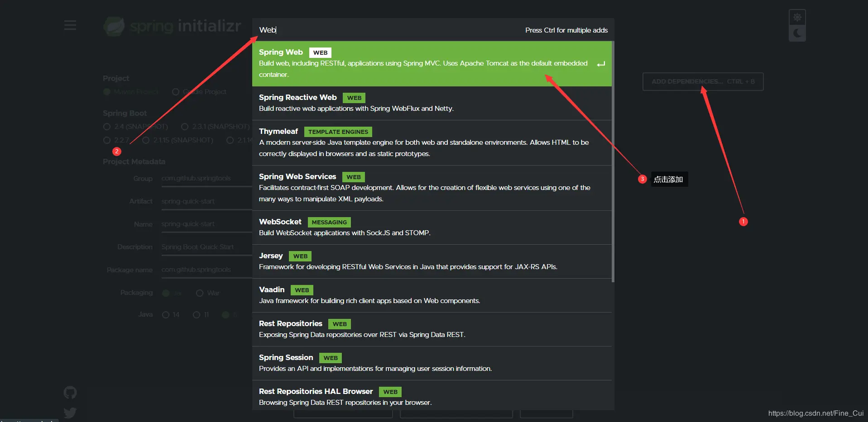Add the Spring Reactive Web dependency
Screen dimensions: 868x422
tap(432, 103)
